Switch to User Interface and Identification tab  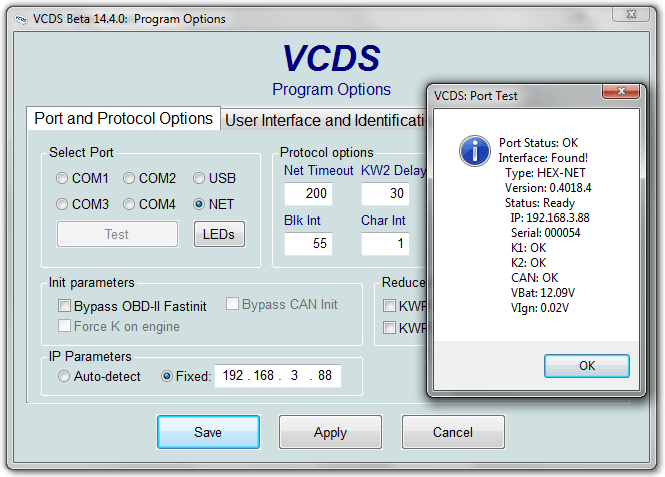tap(324, 120)
